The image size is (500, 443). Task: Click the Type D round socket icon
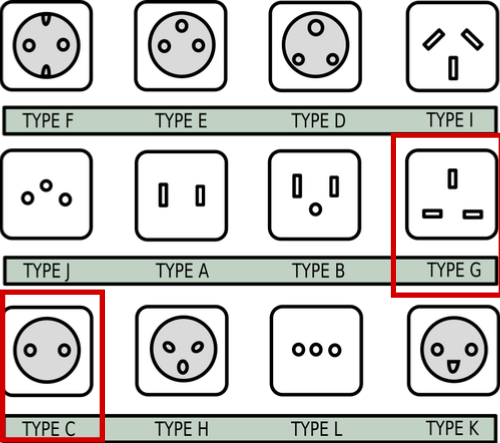(x=315, y=46)
